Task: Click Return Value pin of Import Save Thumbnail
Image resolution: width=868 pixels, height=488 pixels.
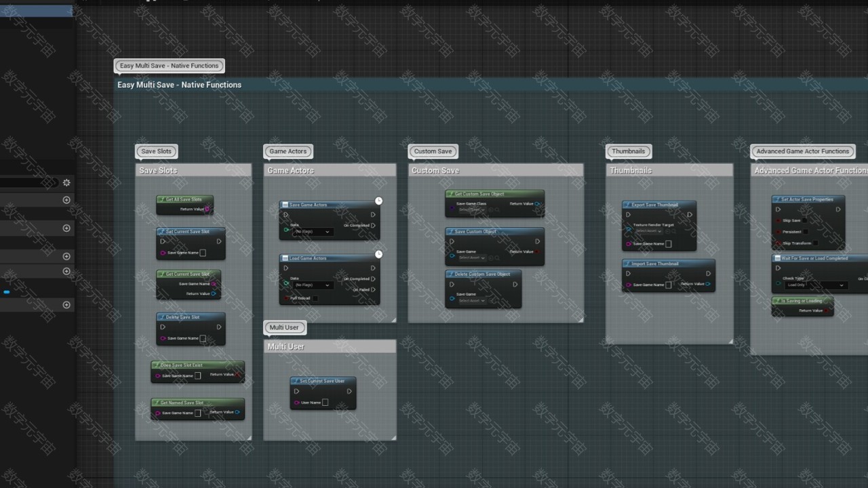Action: tap(708, 284)
